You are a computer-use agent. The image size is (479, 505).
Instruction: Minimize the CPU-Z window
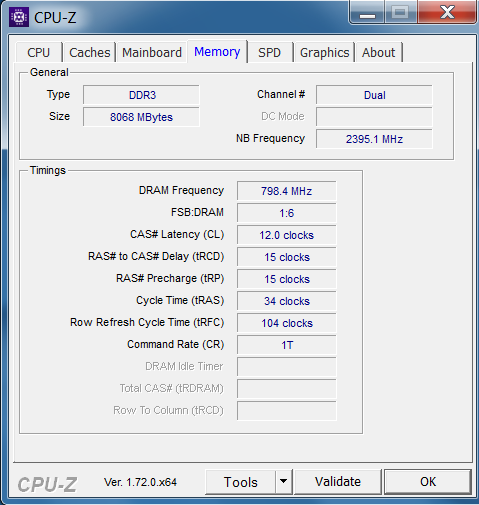point(367,13)
